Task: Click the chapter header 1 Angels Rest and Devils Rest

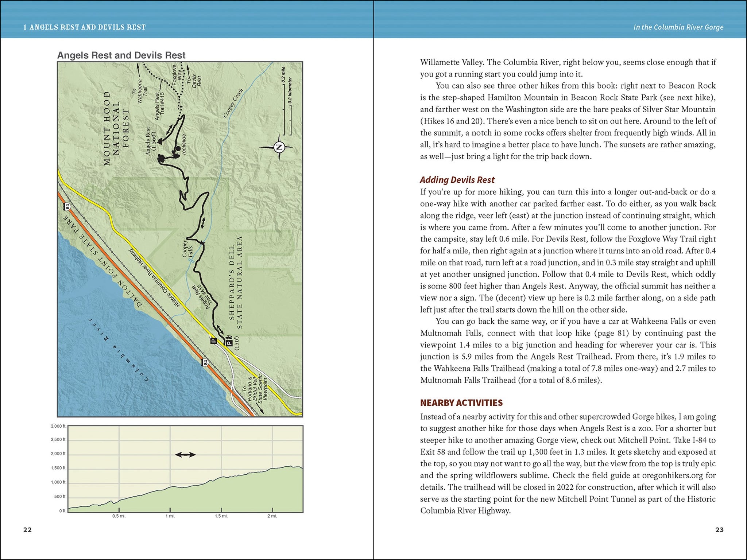Action: coord(84,27)
